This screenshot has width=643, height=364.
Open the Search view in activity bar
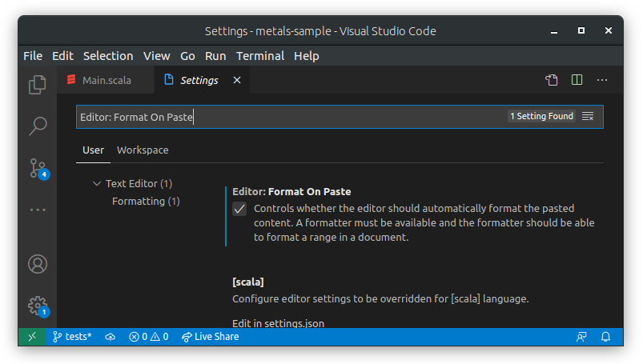[x=38, y=126]
